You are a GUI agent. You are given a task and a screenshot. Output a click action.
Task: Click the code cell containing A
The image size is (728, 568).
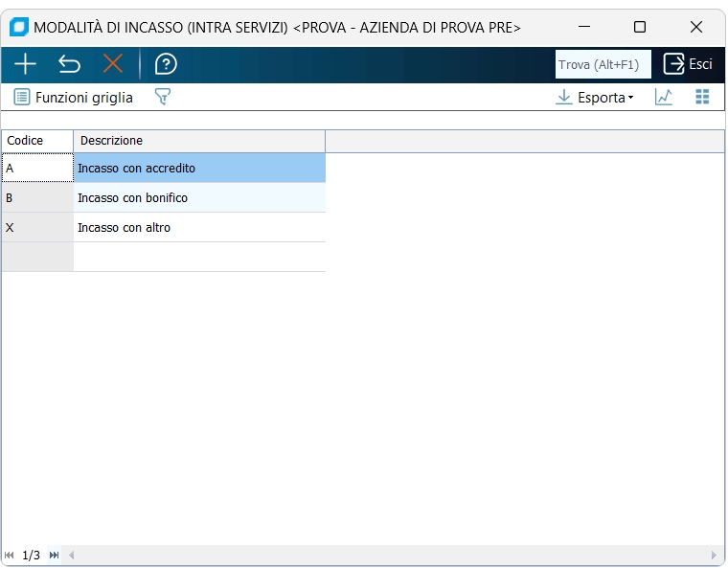[37, 168]
